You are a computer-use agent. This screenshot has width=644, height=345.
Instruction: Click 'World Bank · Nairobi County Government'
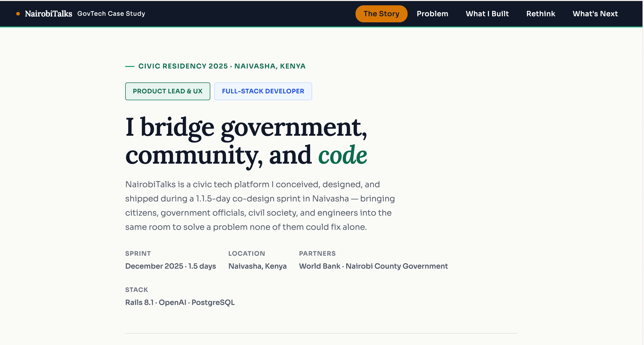pos(373,266)
